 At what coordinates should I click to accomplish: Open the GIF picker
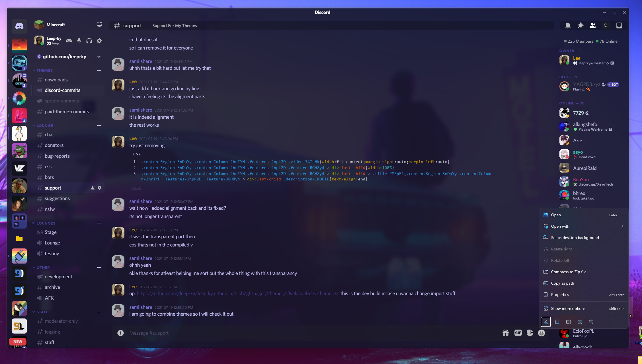point(518,333)
